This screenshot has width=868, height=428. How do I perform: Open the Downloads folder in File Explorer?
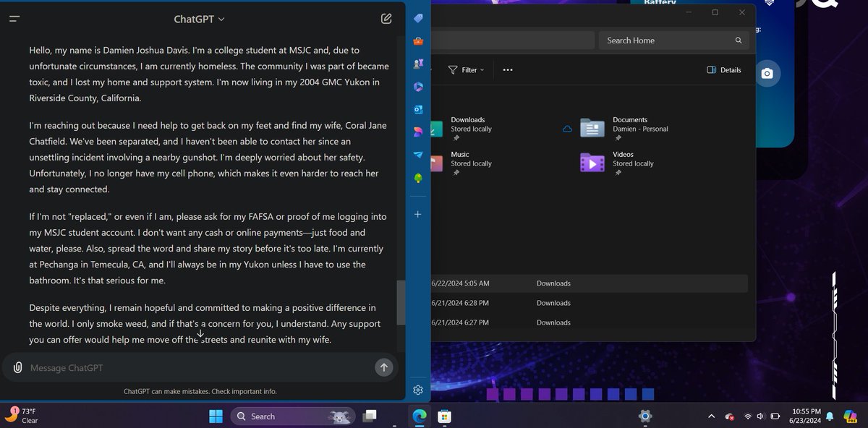point(463,128)
